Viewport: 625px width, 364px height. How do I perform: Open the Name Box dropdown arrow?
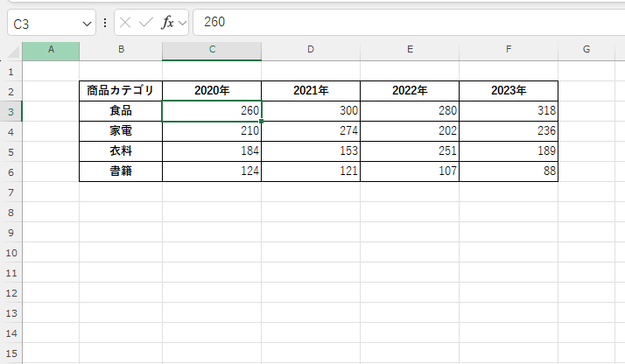tap(86, 22)
